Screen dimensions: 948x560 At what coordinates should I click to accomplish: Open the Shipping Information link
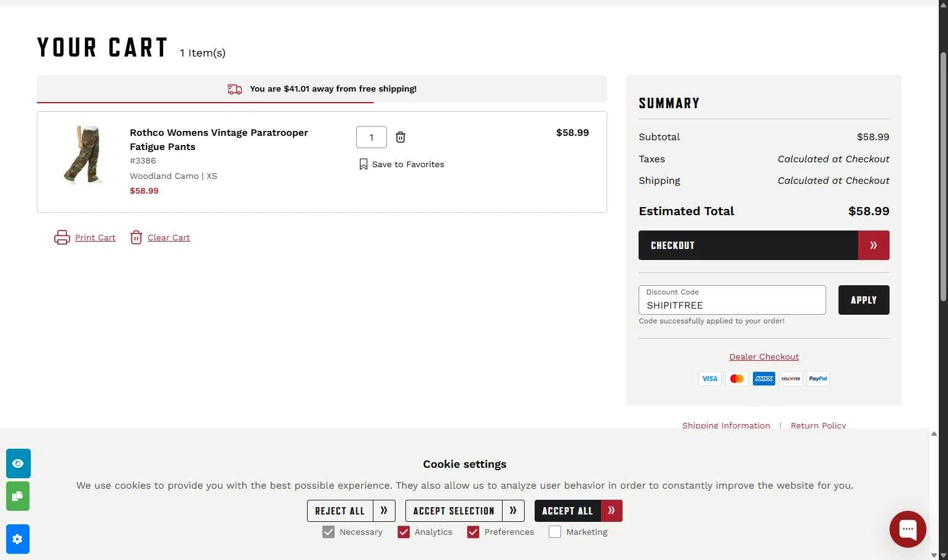[726, 425]
